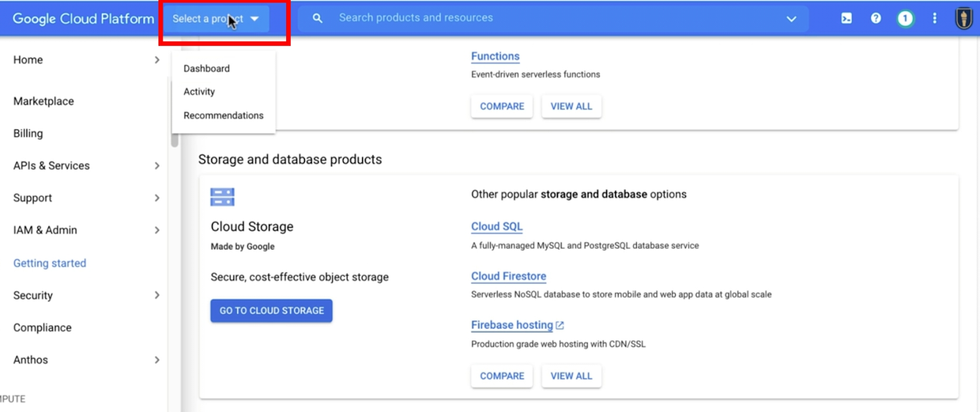980x412 pixels.
Task: Open Security in the sidebar
Action: 33,295
